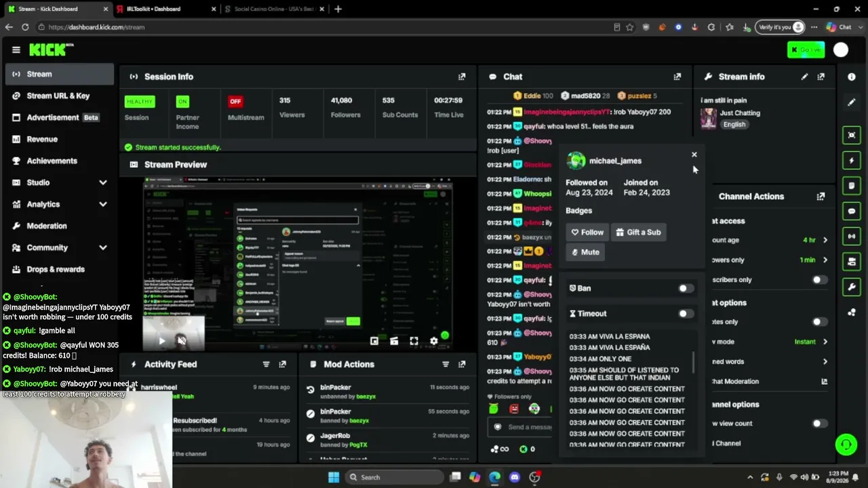Mute michael_james from the user card
This screenshot has width=868, height=488.
pyautogui.click(x=585, y=252)
